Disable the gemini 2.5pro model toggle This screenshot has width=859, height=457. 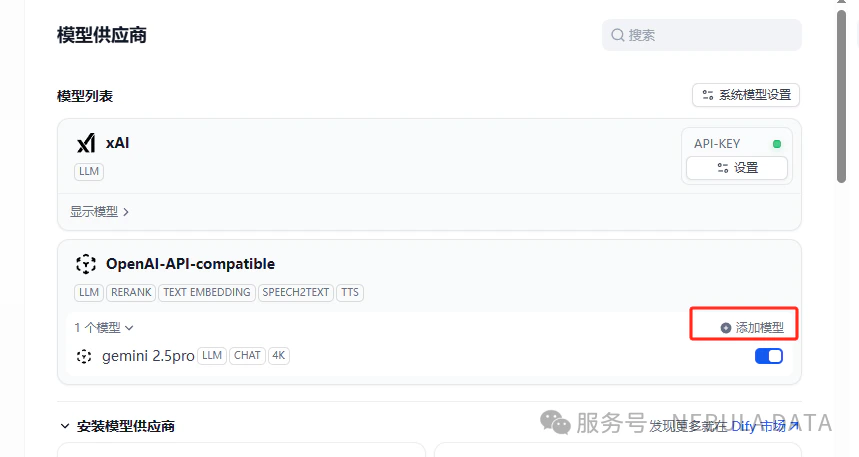click(769, 356)
